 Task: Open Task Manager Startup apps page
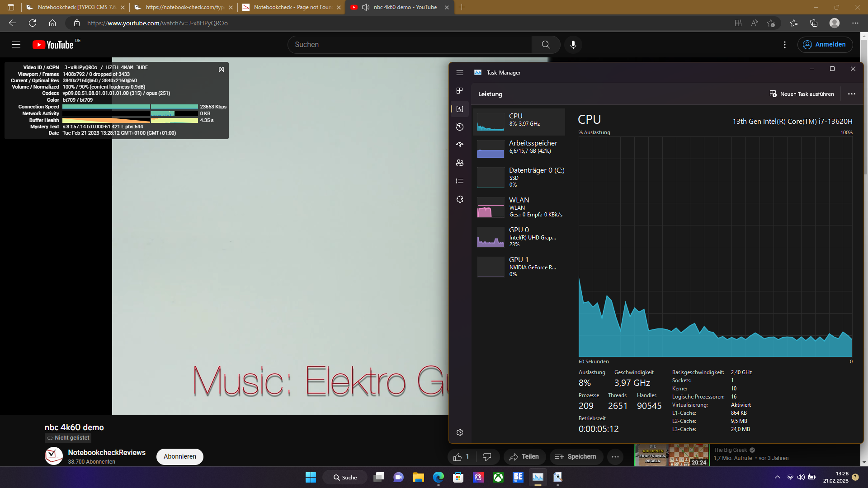(x=460, y=145)
